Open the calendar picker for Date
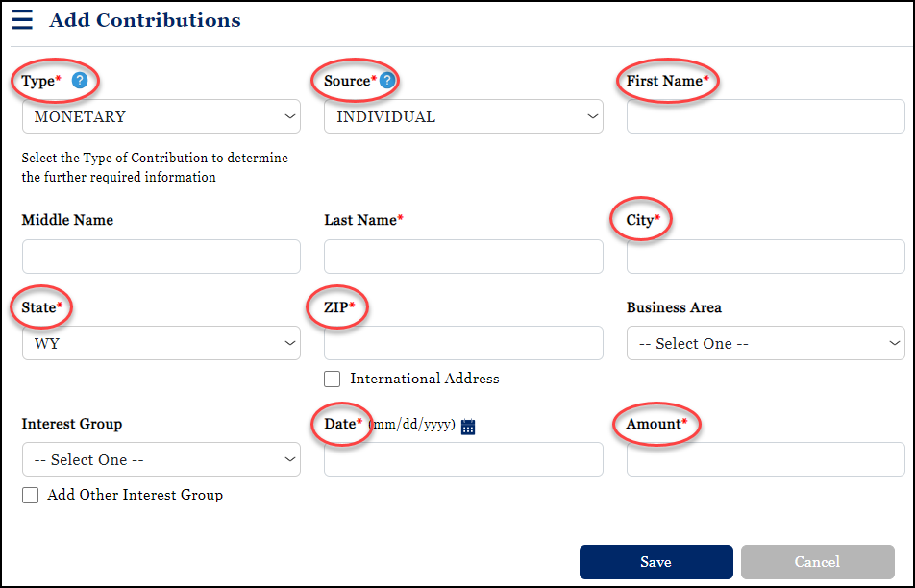The height and width of the screenshot is (588, 915). [468, 426]
